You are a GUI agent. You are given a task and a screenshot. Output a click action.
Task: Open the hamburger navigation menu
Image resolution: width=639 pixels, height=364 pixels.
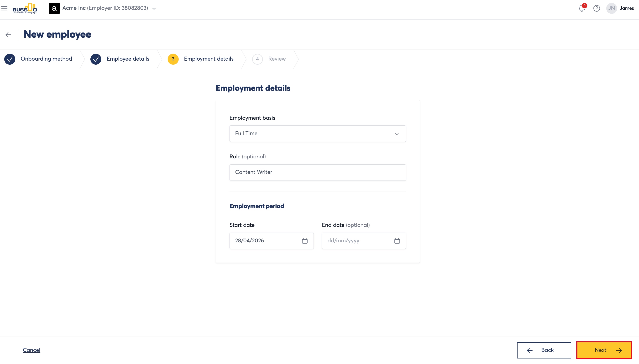pyautogui.click(x=4, y=8)
